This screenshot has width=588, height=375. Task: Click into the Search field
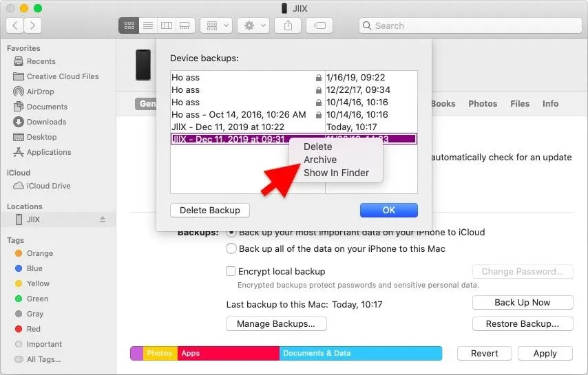[470, 25]
